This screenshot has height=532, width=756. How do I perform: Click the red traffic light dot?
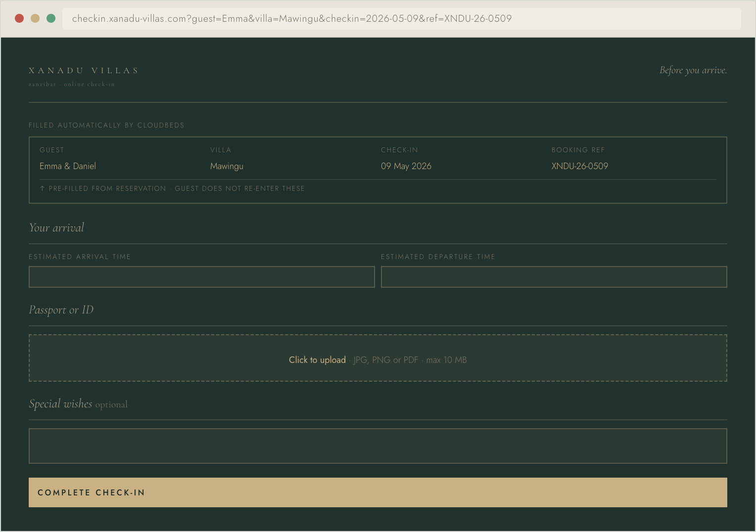[19, 18]
